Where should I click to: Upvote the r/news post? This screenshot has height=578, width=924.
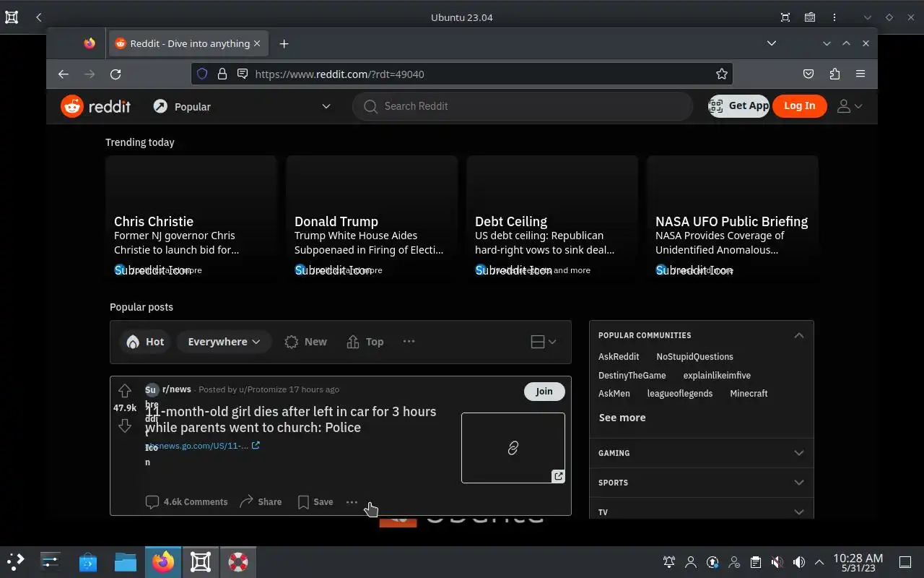click(125, 391)
